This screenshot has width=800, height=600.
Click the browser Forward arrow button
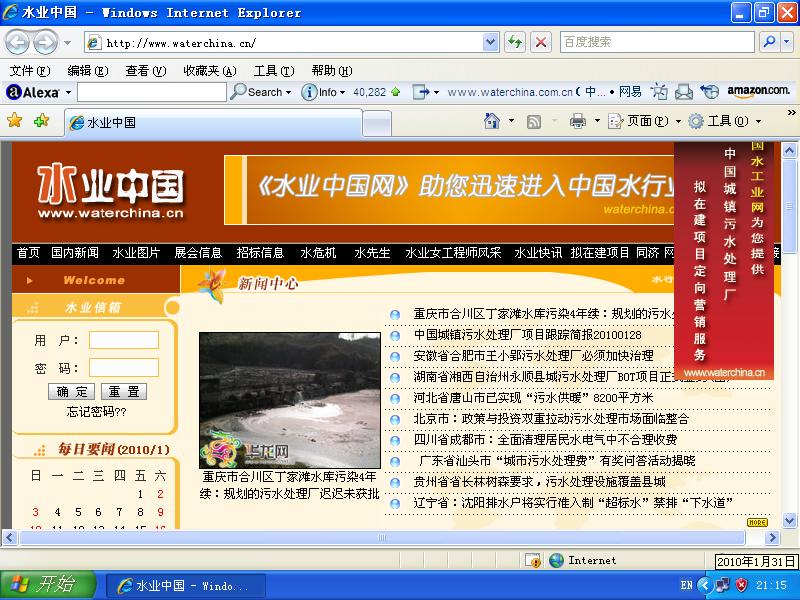click(45, 42)
